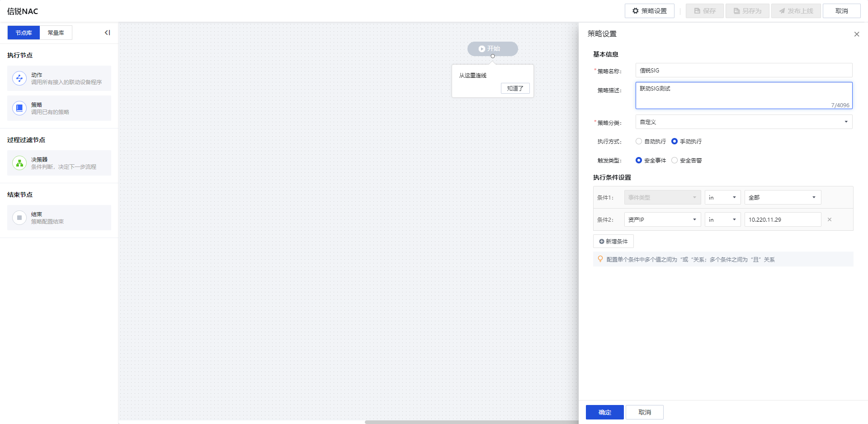868x424 pixels.
Task: Click the 动作 node card text
Action: 66,78
